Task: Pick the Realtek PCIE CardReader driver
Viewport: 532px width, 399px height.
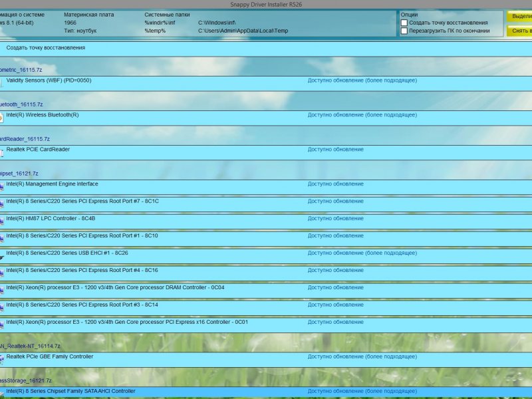Action: (x=266, y=153)
